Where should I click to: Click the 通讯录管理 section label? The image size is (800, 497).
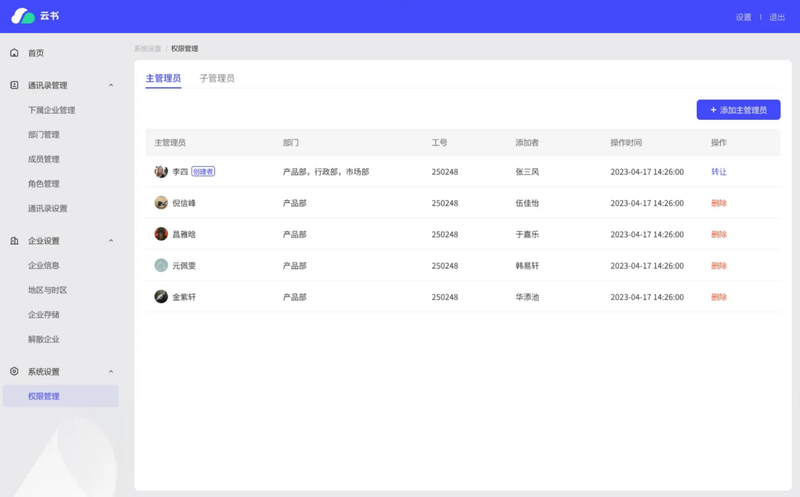point(47,86)
